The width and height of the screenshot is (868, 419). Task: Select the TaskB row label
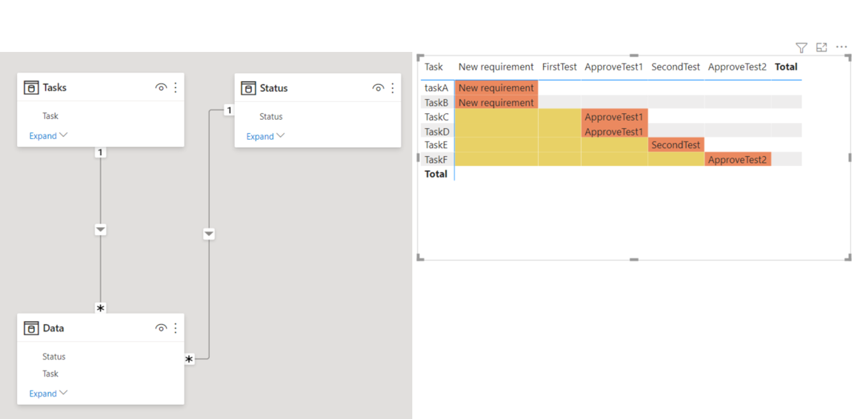[x=436, y=103]
